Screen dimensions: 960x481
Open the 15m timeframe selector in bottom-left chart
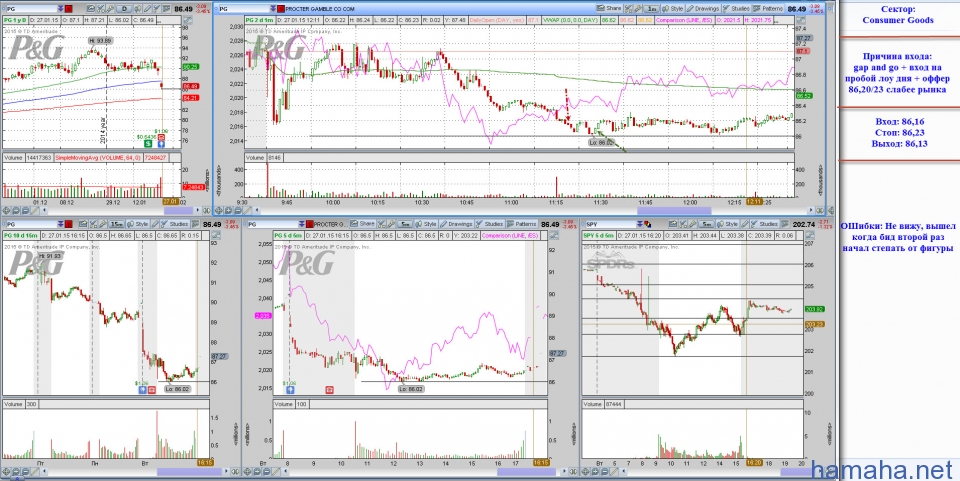point(117,224)
